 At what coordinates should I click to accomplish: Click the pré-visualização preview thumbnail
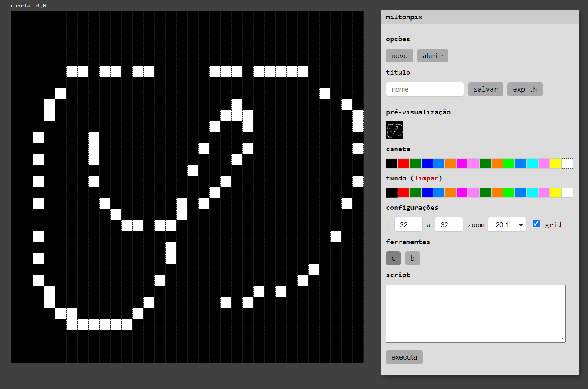[395, 130]
